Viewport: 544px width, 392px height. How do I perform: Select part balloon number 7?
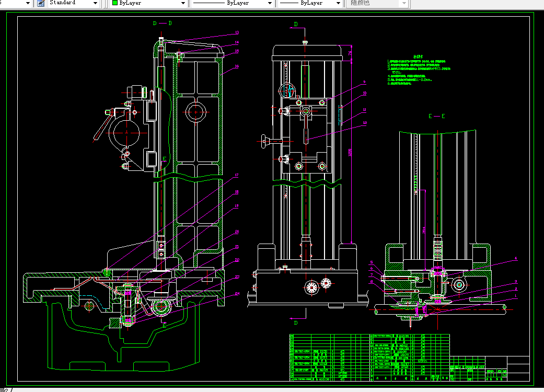click(372, 275)
